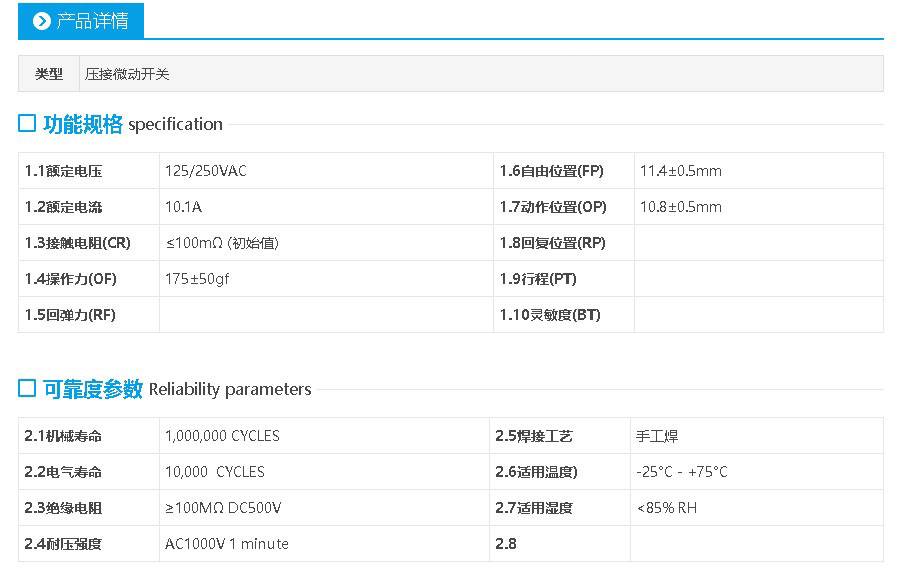Select the 1,000,000 CYCLES mechanical life value
Screen dimensions: 908x581
click(x=222, y=436)
